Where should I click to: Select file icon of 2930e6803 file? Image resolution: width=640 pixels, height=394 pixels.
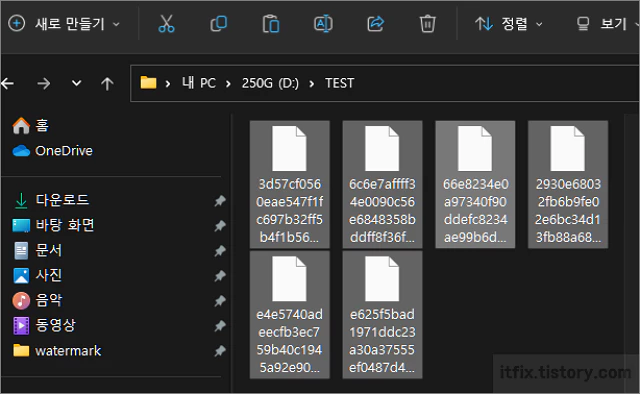tap(568, 149)
